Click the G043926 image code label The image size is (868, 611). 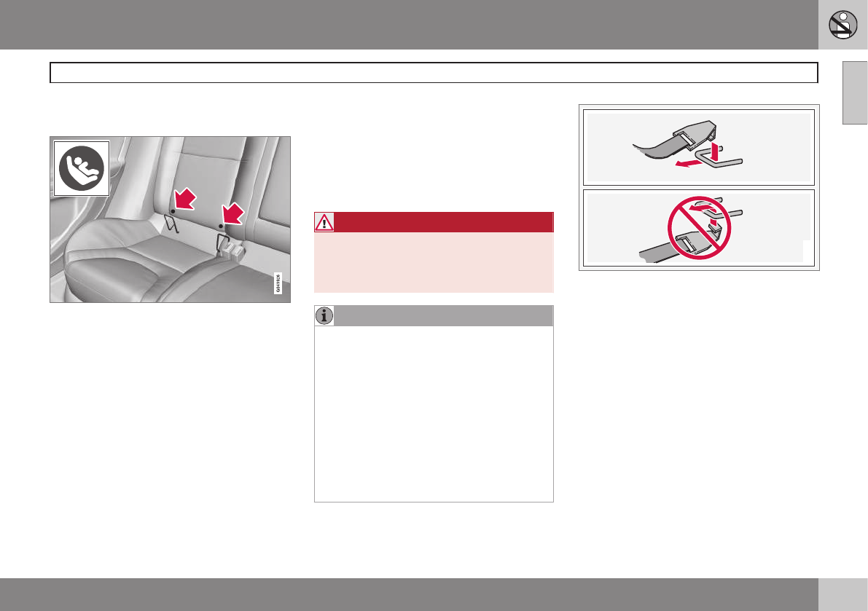pos(278,284)
